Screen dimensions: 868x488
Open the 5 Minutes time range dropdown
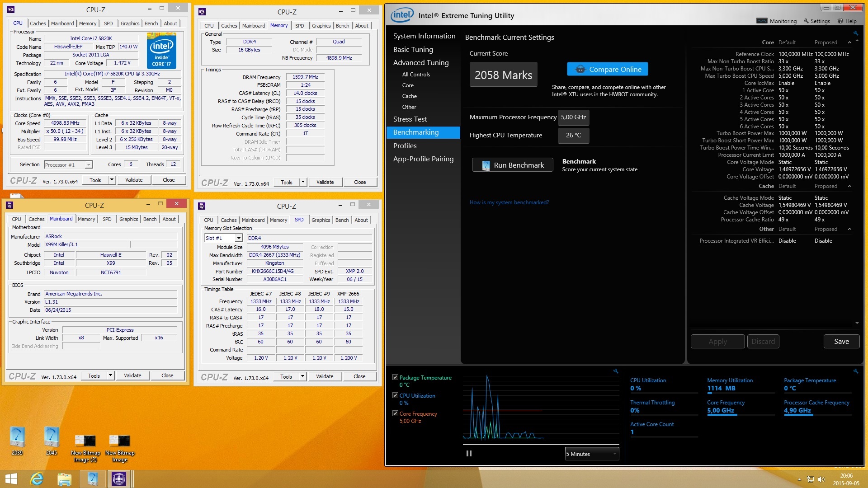(592, 454)
